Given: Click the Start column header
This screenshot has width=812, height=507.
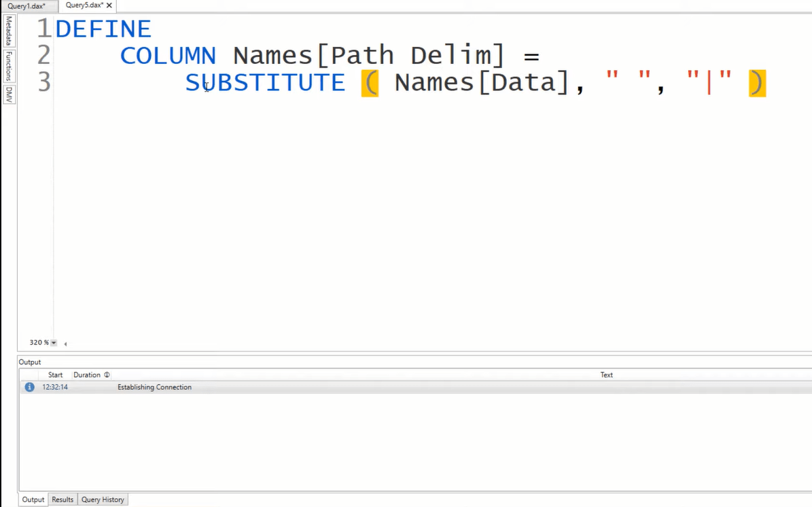Looking at the screenshot, I should pyautogui.click(x=56, y=375).
